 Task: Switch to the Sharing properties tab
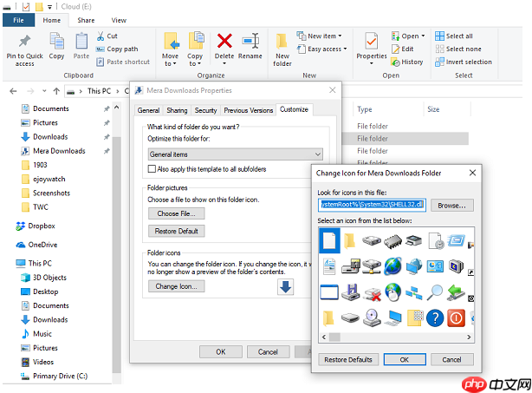click(x=177, y=110)
